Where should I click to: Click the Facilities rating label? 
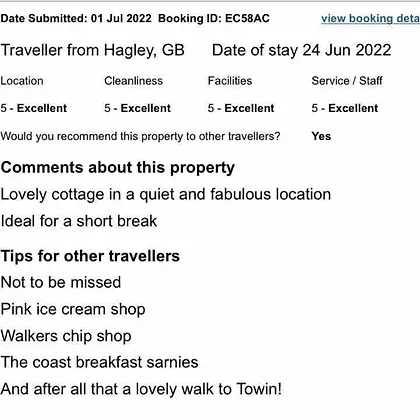click(230, 81)
